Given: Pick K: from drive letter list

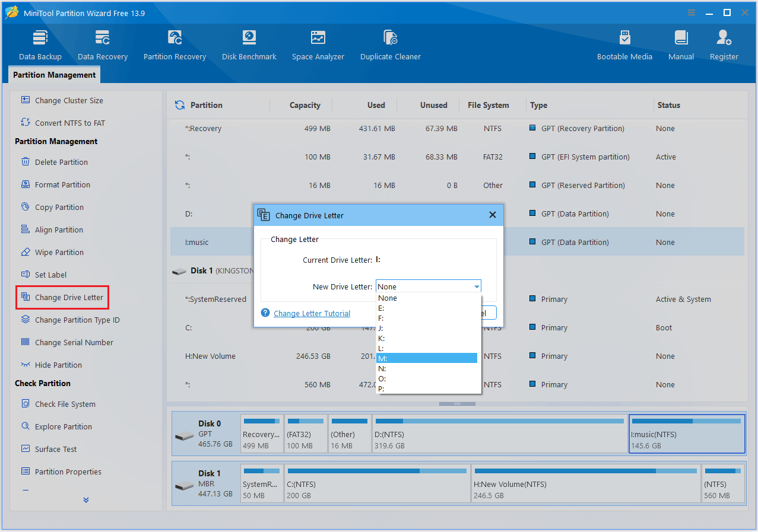Looking at the screenshot, I should [x=427, y=338].
